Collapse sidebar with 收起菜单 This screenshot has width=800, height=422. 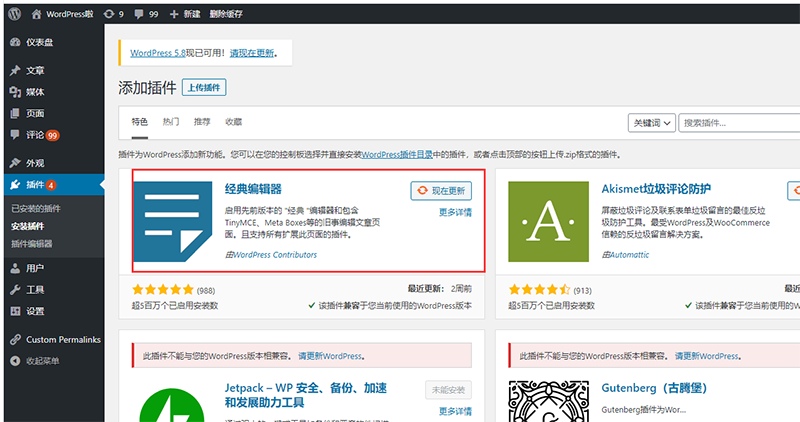[53, 361]
